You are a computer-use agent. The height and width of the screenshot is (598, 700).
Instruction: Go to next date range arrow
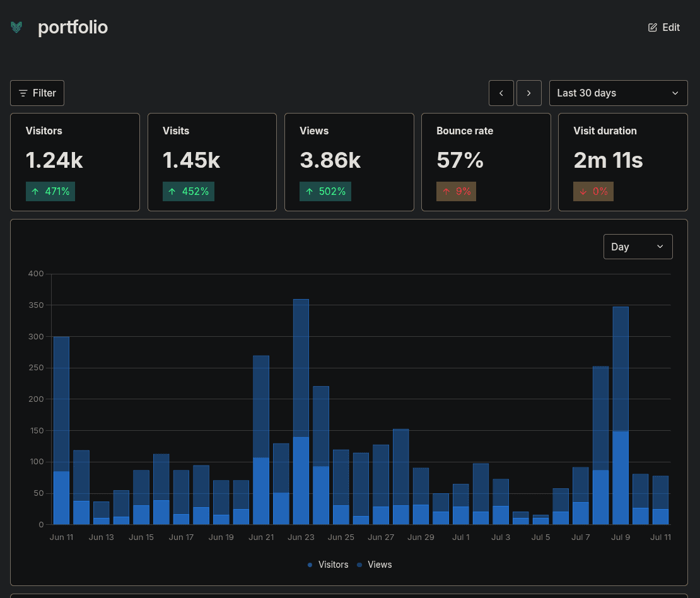tap(528, 93)
